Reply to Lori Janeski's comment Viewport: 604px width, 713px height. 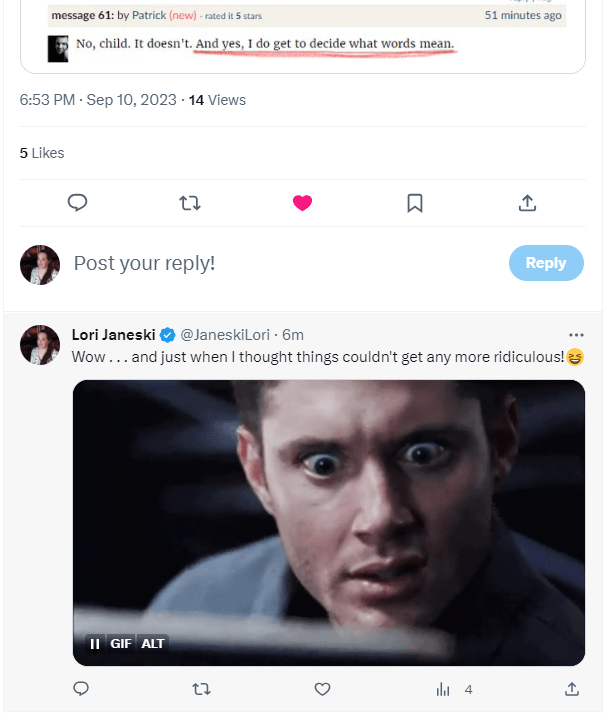coord(82,689)
